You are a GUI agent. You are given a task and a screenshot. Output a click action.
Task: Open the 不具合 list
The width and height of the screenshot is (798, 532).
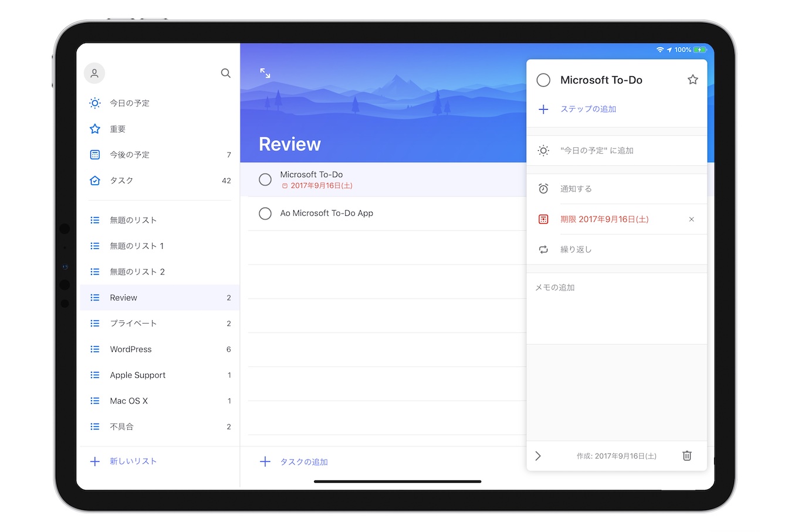(159, 427)
